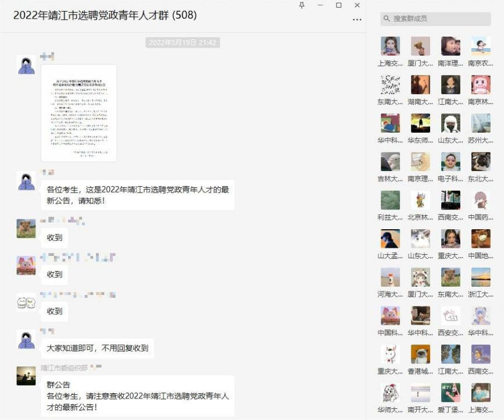Open the 电子科 member avatar
Image resolution: width=504 pixels, height=420 pixels.
coord(450,161)
